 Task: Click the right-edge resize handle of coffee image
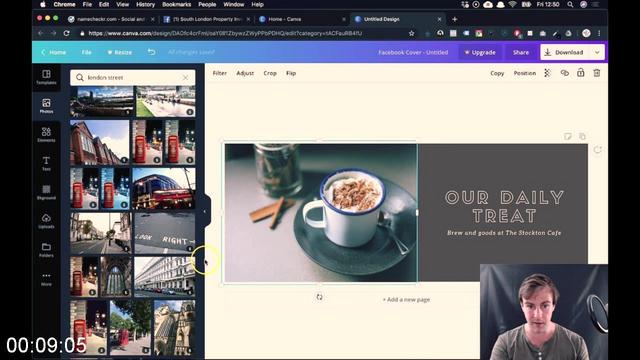[x=417, y=213]
